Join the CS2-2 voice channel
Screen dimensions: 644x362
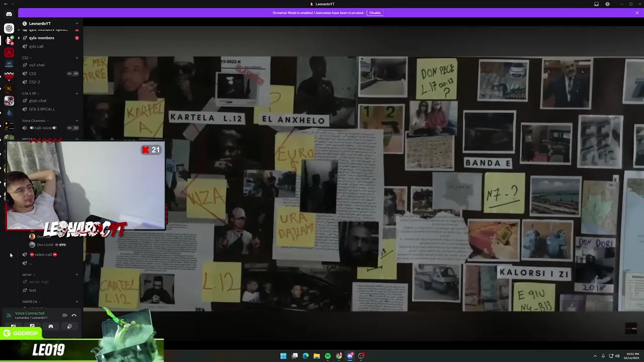[x=50, y=82]
